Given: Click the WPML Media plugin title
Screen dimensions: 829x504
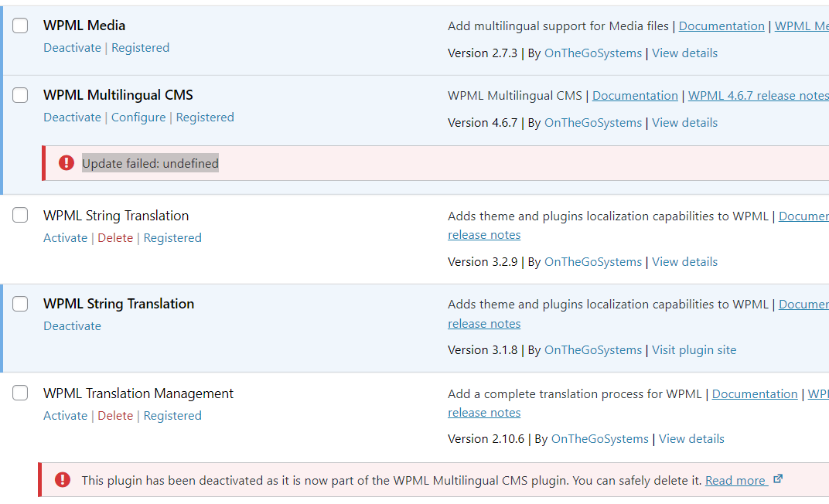Looking at the screenshot, I should pos(84,26).
